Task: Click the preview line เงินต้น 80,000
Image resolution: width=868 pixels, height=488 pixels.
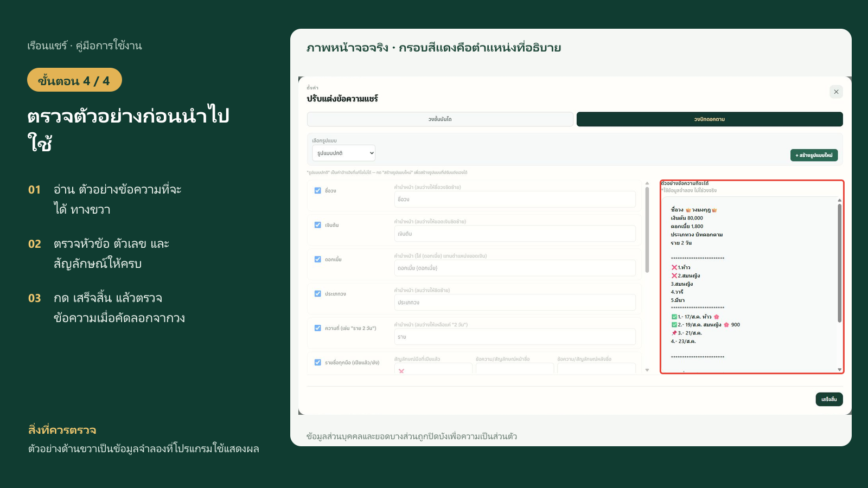Action: point(687,218)
